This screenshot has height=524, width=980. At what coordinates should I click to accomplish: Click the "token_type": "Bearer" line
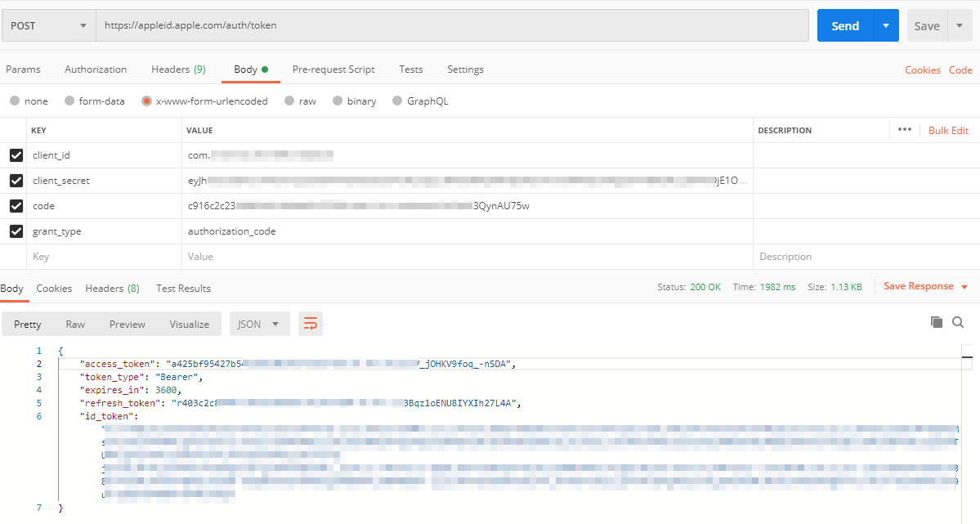tap(141, 377)
